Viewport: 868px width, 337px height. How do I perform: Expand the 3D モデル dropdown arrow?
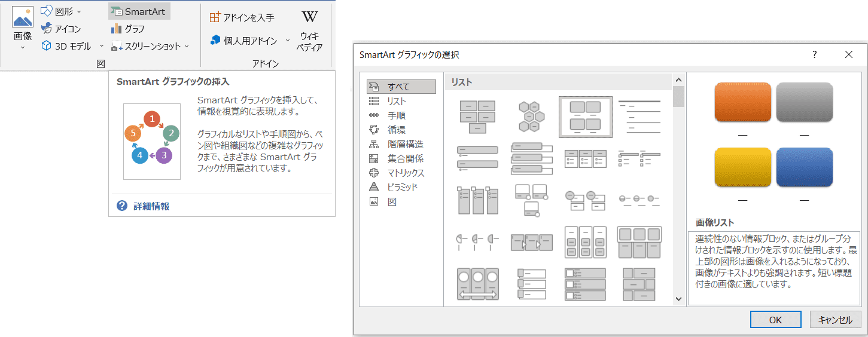click(x=101, y=46)
